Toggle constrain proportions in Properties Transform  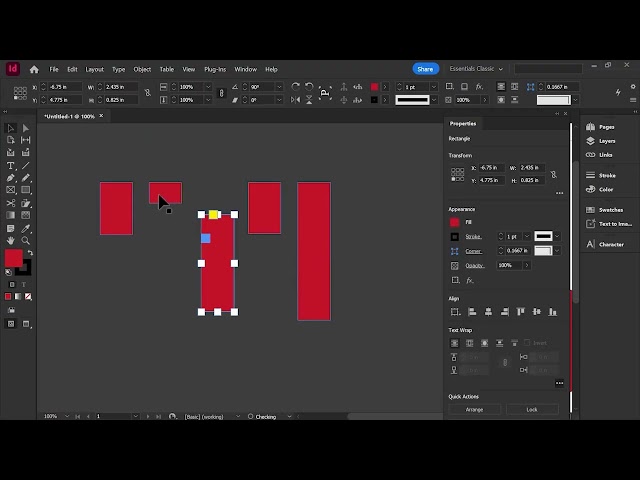(553, 174)
